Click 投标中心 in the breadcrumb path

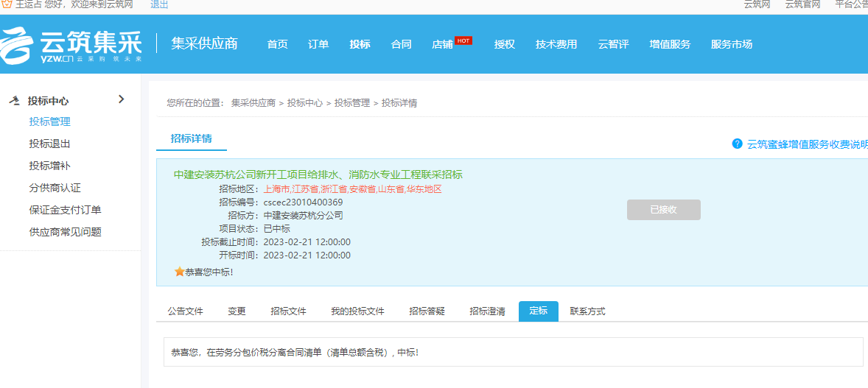[304, 103]
